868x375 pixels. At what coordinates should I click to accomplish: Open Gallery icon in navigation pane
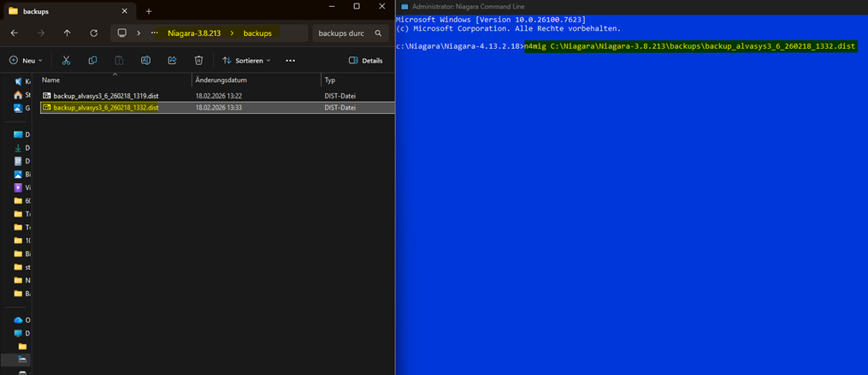(x=18, y=108)
